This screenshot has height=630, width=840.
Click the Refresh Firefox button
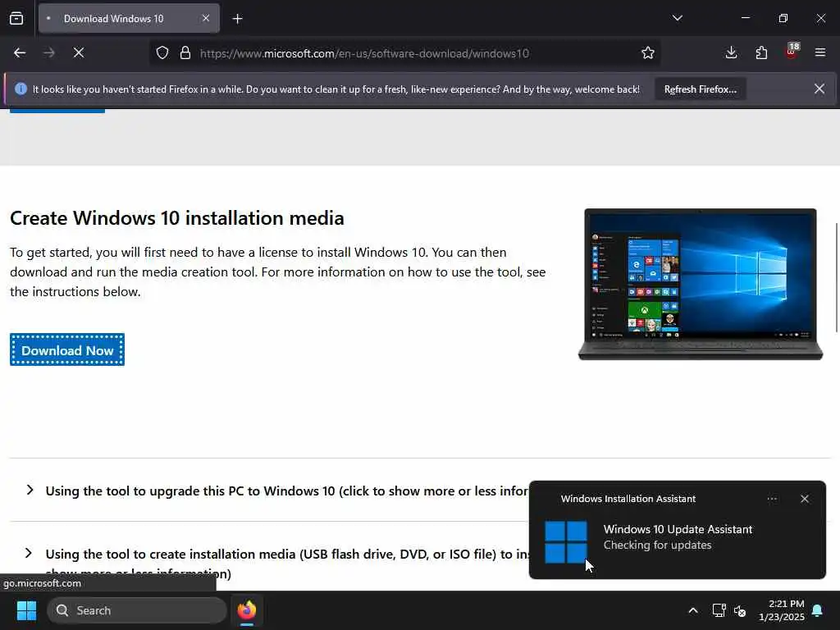point(701,89)
